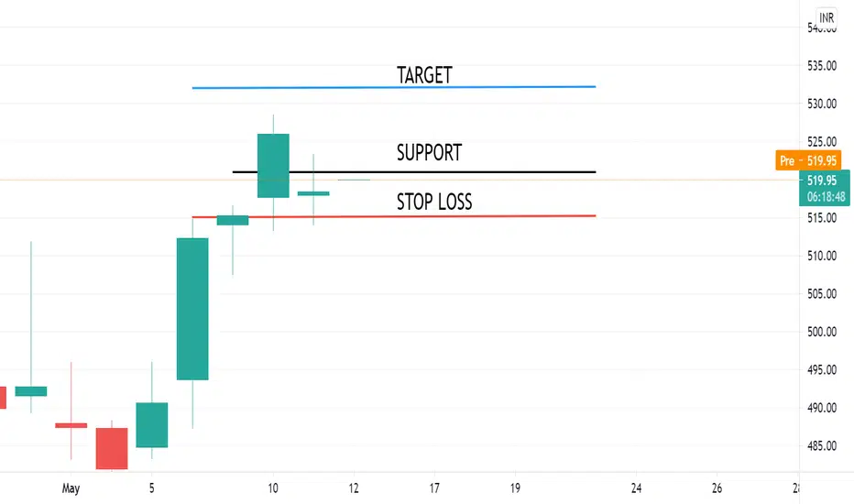Click the orange Pre 519.95 price tag
The width and height of the screenshot is (854, 504).
click(x=808, y=160)
